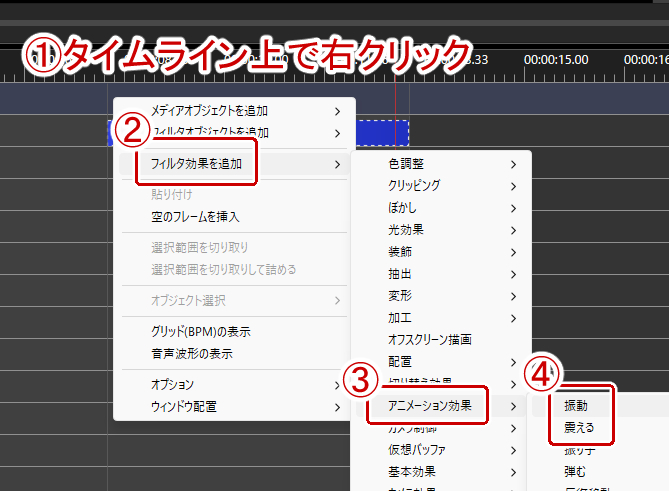This screenshot has height=491, width=669.
Task: Open 色調整 filter category
Action: click(441, 164)
